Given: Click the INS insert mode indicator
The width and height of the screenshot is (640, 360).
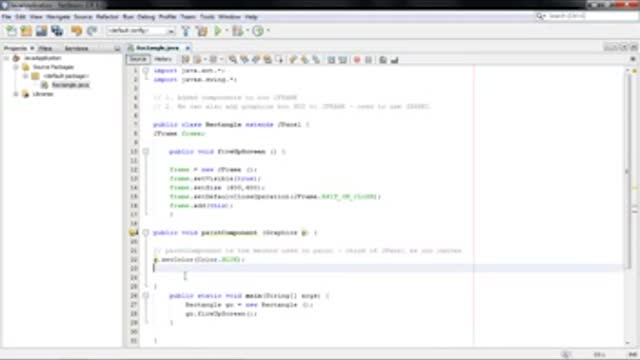Looking at the screenshot, I should pos(633,354).
